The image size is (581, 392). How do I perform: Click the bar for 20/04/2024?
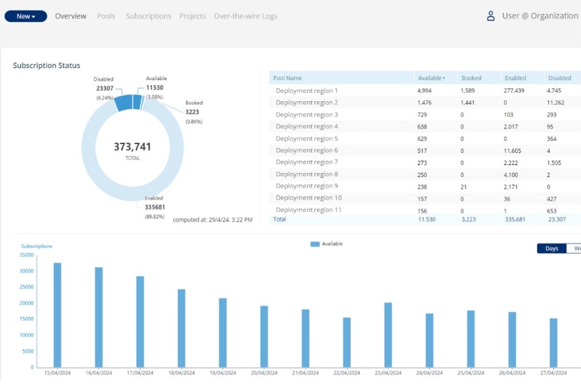tap(264, 336)
